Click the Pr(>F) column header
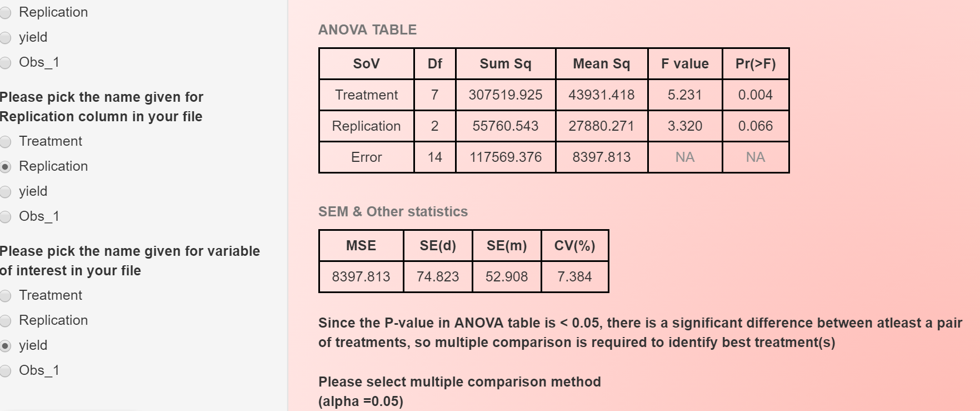980x411 pixels. click(x=755, y=64)
